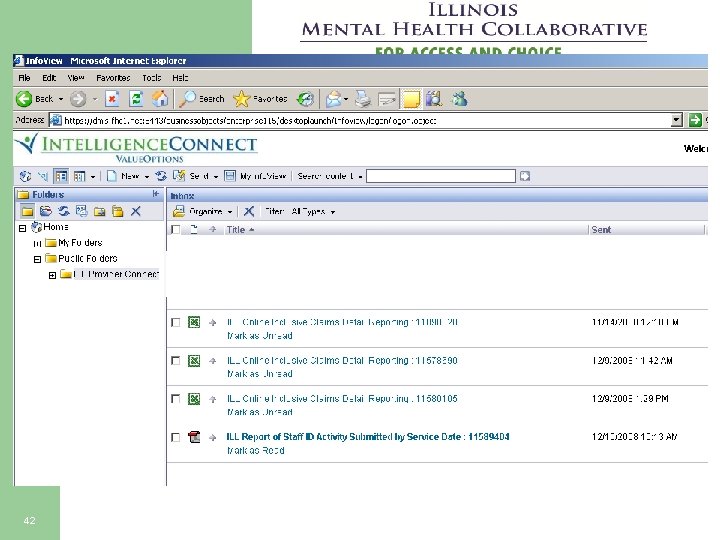Click the Edit page icon next to Print
The image size is (720, 540).
coord(387,99)
